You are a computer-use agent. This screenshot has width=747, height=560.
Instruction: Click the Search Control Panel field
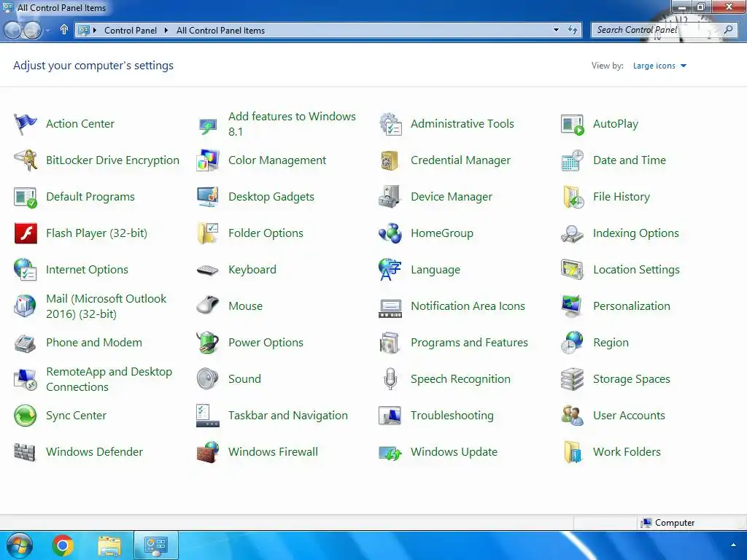[664, 30]
